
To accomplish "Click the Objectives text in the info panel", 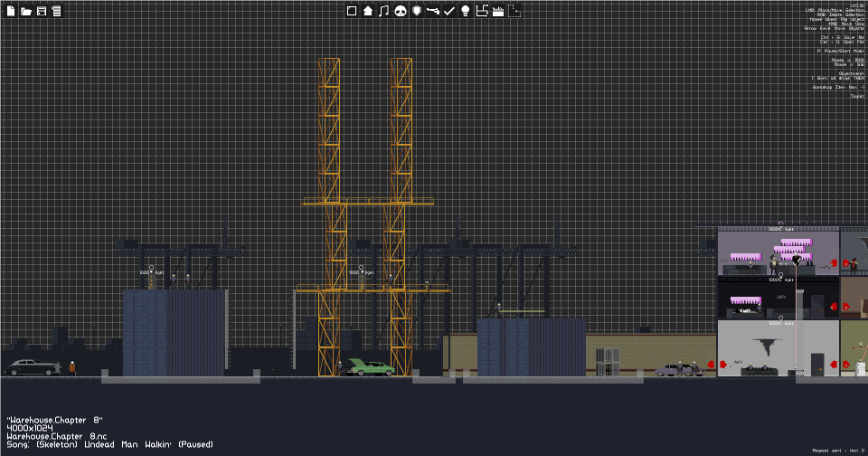I will [851, 73].
